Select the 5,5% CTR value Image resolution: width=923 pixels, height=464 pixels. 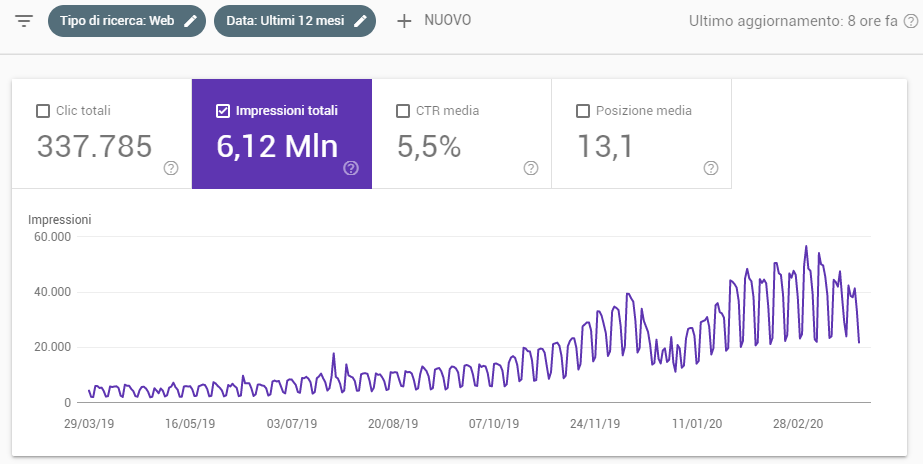pos(429,146)
